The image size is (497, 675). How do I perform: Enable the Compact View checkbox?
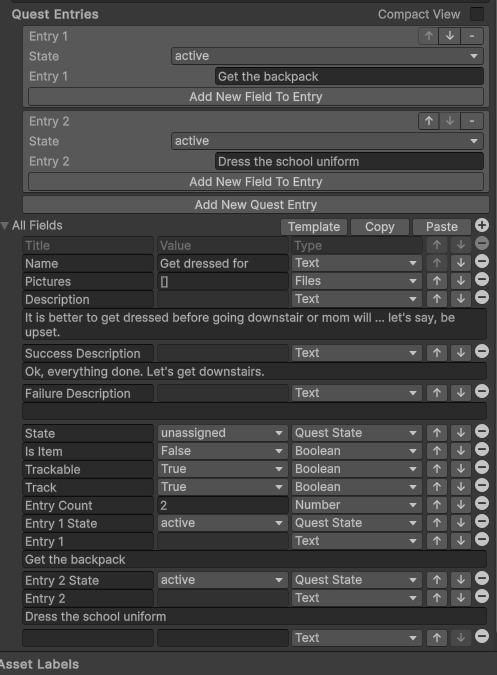pos(477,14)
